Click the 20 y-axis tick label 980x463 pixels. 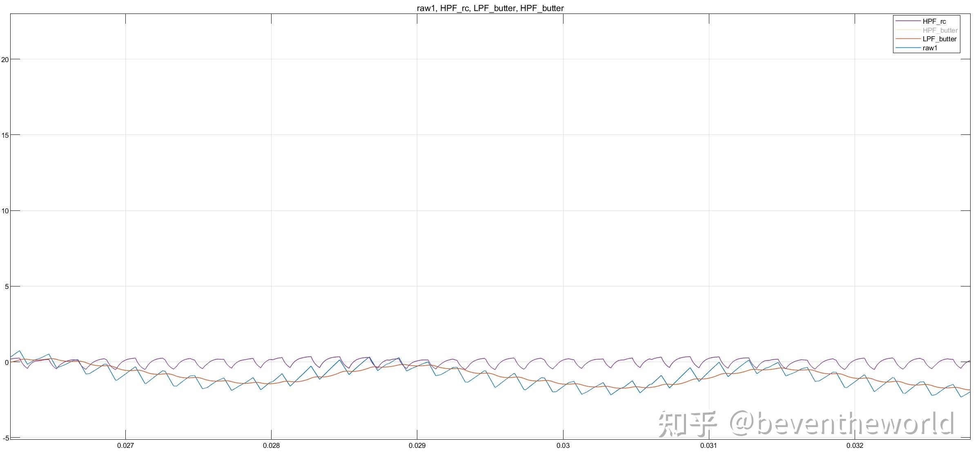[5, 60]
